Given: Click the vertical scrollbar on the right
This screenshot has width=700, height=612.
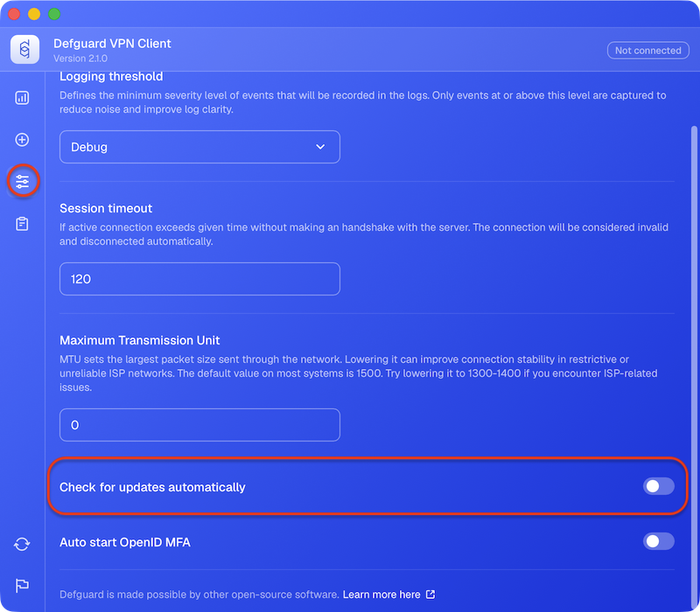Looking at the screenshot, I should 694,365.
